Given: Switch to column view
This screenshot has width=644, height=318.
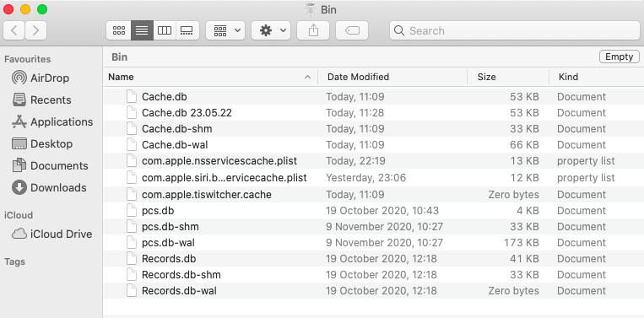Looking at the screenshot, I should (x=165, y=30).
